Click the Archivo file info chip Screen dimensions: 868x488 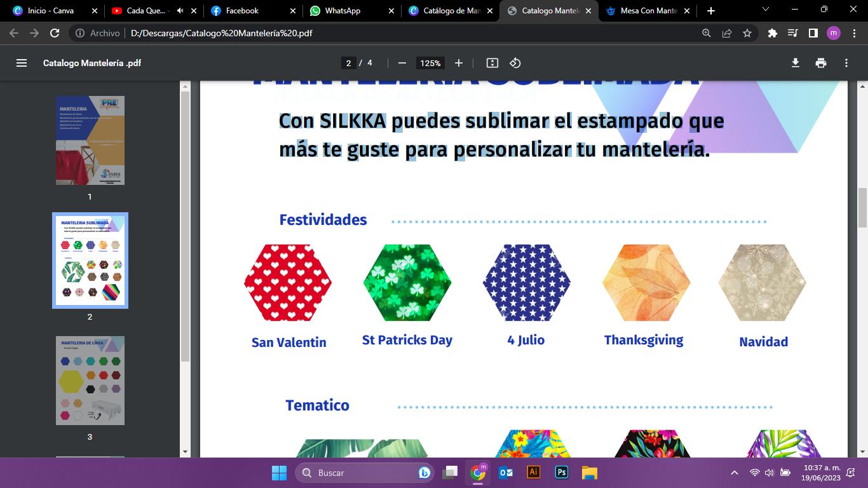[x=98, y=33]
